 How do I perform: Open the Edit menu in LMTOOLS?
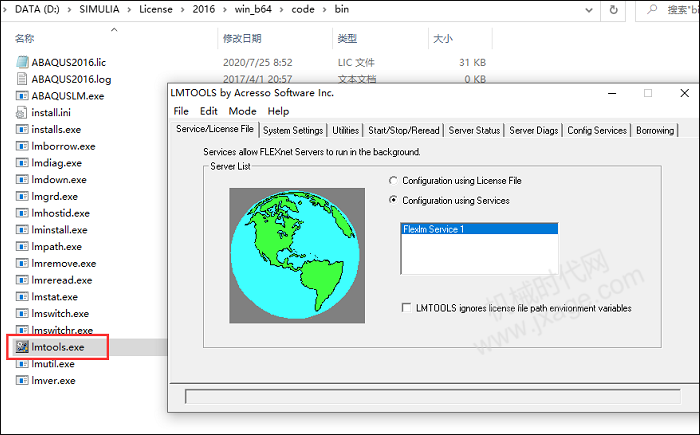point(208,111)
